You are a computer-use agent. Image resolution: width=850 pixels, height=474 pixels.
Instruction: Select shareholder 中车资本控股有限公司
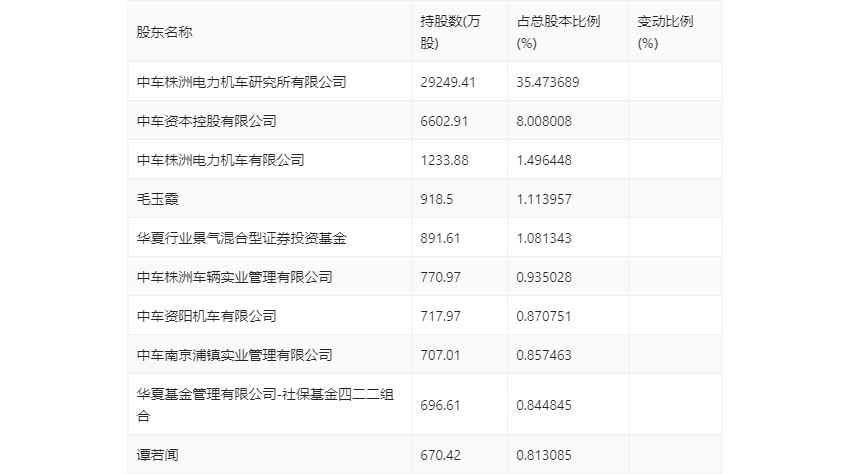coord(207,121)
